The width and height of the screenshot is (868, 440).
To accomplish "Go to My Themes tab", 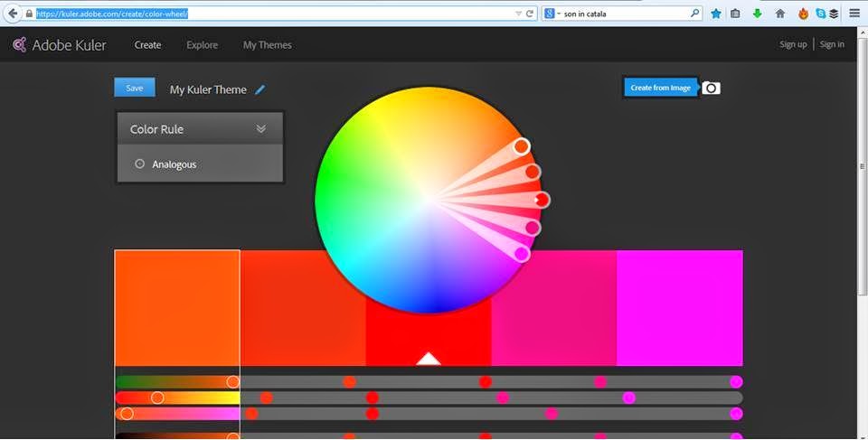I will (268, 45).
